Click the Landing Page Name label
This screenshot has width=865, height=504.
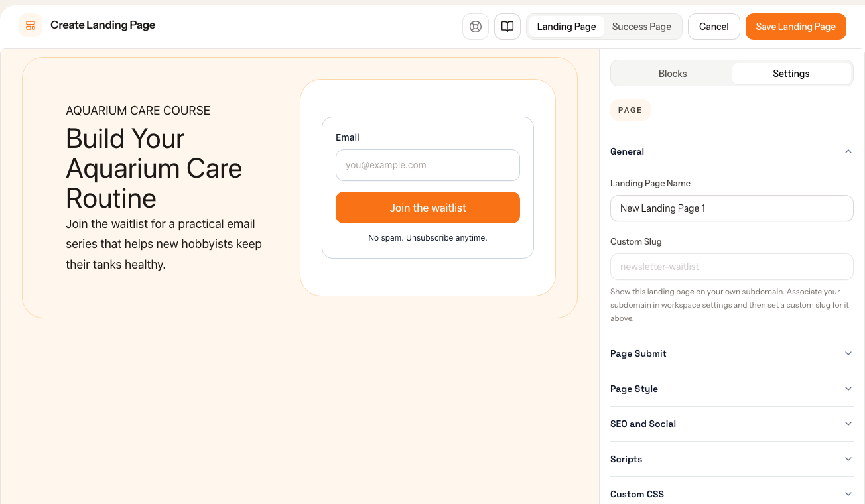point(650,183)
